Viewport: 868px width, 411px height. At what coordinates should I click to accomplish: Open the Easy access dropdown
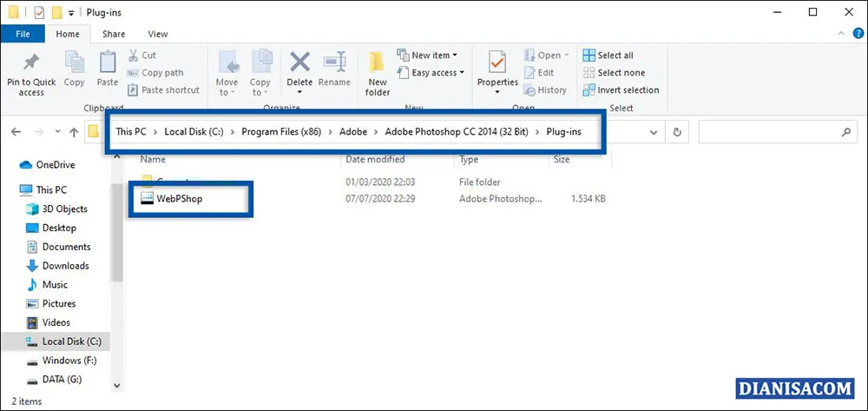point(431,73)
